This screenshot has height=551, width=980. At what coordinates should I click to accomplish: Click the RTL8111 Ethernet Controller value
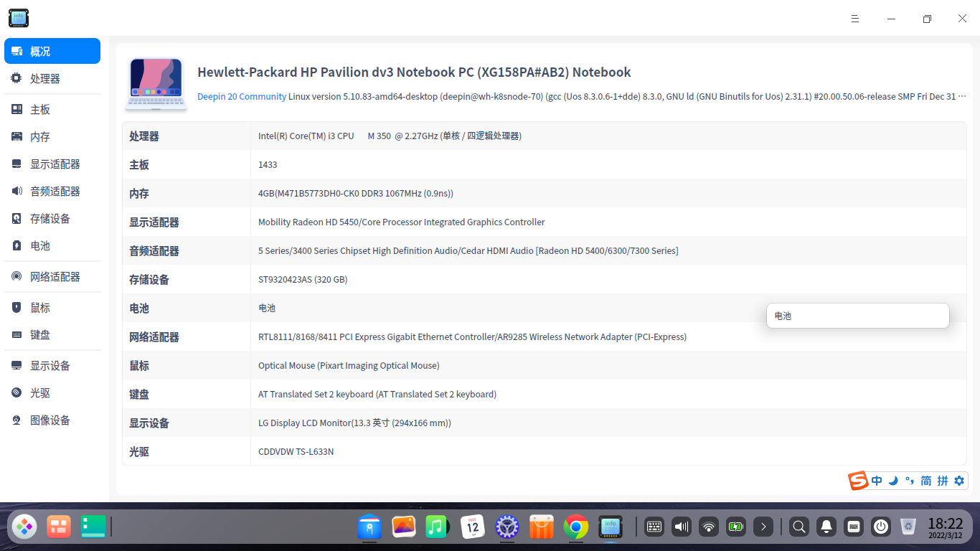472,337
